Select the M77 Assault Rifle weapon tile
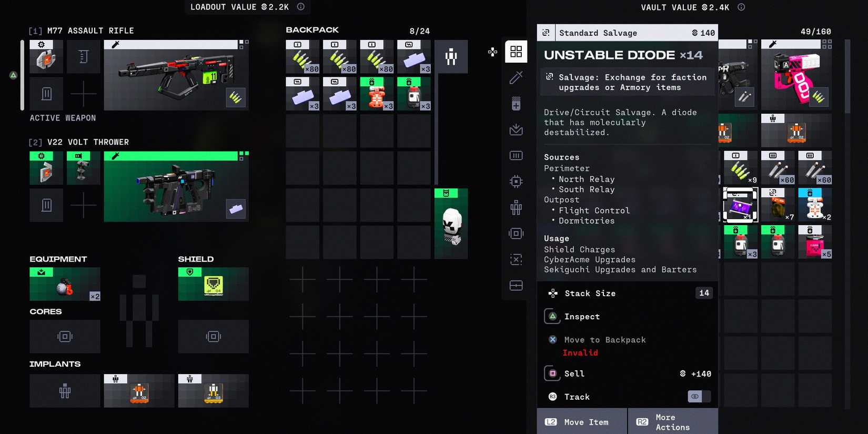Image resolution: width=868 pixels, height=434 pixels. click(176, 75)
